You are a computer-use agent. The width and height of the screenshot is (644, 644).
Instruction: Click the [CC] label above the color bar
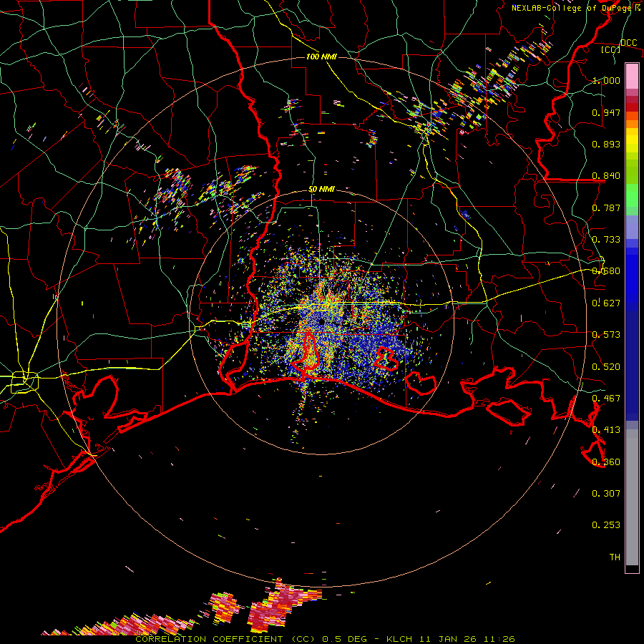610,50
